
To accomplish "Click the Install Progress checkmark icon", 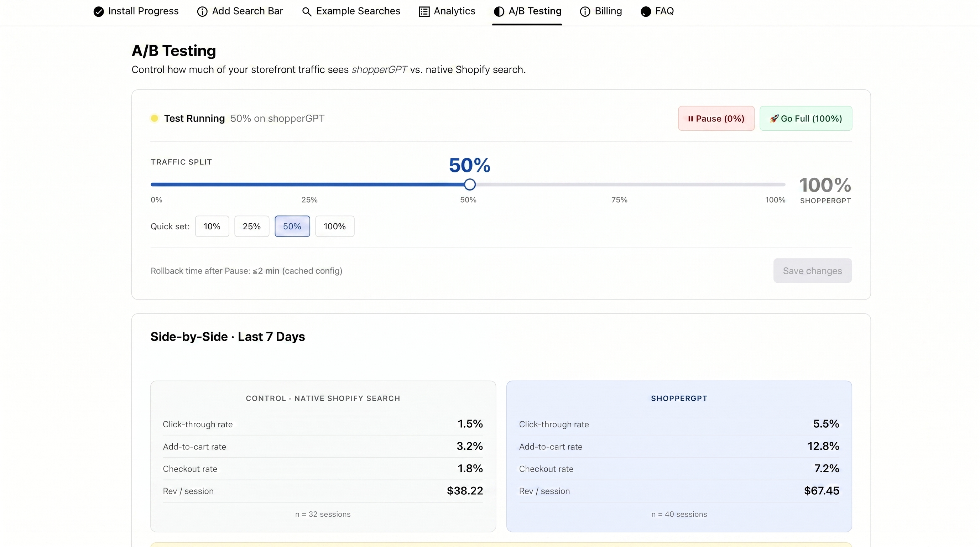I will pyautogui.click(x=99, y=12).
